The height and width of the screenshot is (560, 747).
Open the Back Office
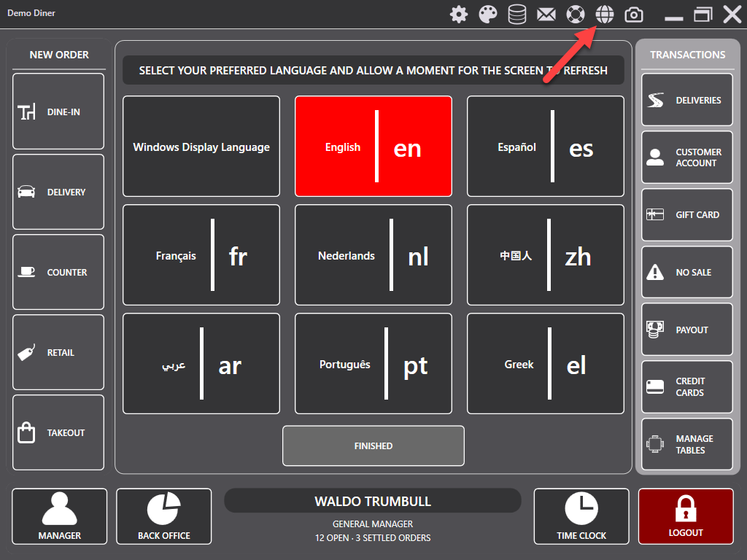click(164, 516)
